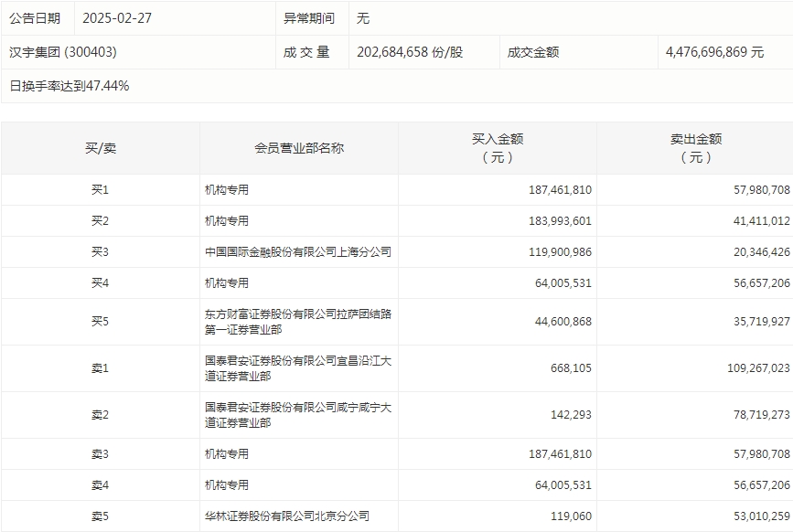Click the 买/卖 column header

tap(101, 148)
